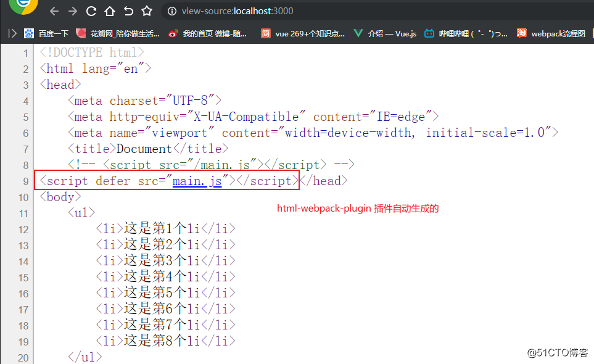
Task: Click line number 9 in the gutter
Action: click(x=26, y=181)
